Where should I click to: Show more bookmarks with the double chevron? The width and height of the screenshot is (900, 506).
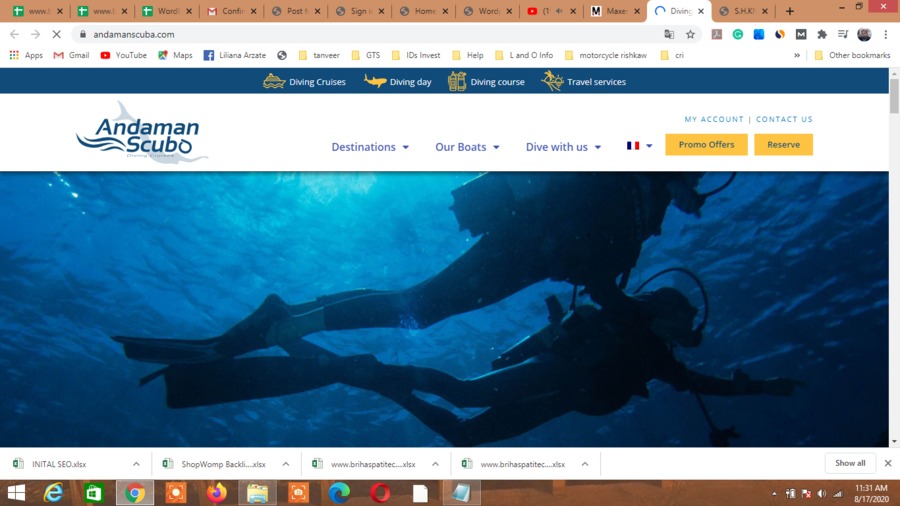(x=797, y=55)
